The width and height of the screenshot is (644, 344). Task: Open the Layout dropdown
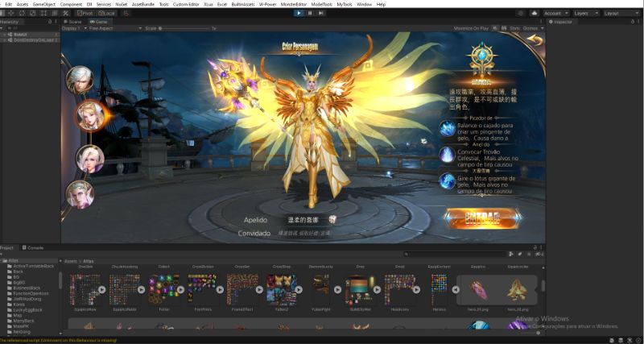pos(621,13)
